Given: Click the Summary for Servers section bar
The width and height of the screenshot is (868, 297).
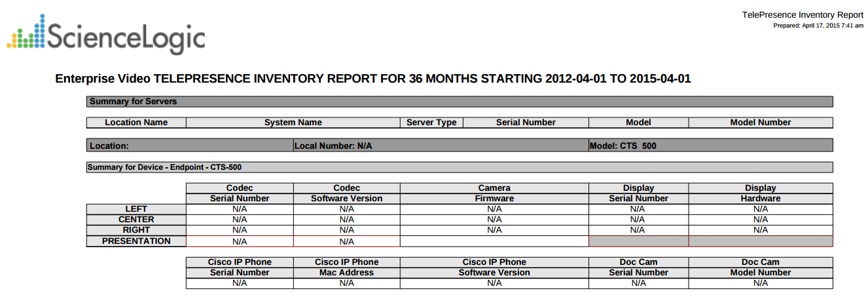Looking at the screenshot, I should click(459, 102).
